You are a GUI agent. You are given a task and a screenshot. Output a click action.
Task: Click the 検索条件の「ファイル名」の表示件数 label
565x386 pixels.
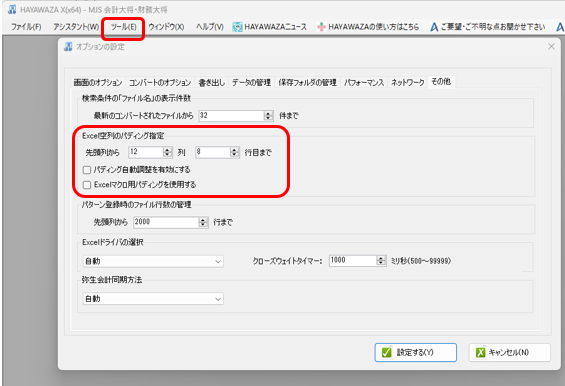click(136, 98)
